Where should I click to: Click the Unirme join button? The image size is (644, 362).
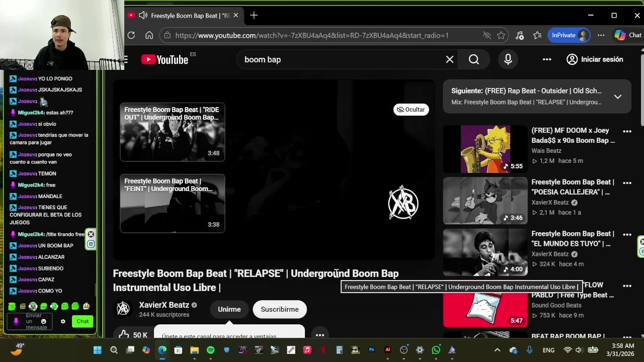(x=229, y=309)
